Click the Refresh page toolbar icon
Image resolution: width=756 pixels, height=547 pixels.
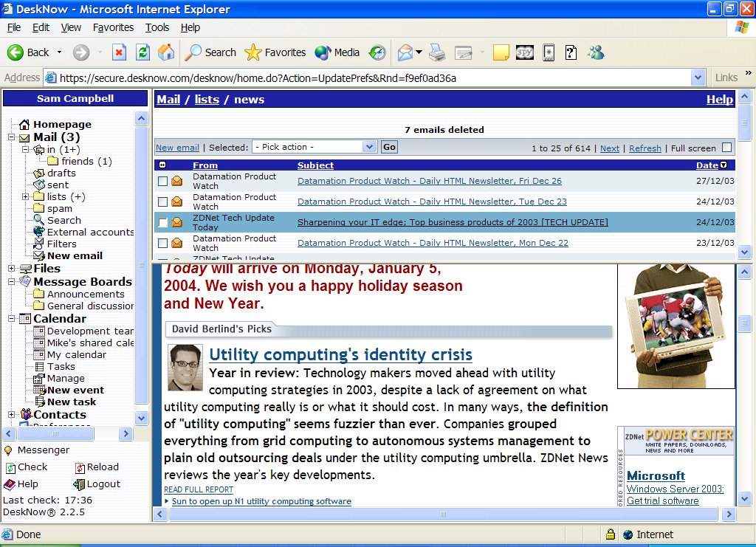click(x=142, y=52)
